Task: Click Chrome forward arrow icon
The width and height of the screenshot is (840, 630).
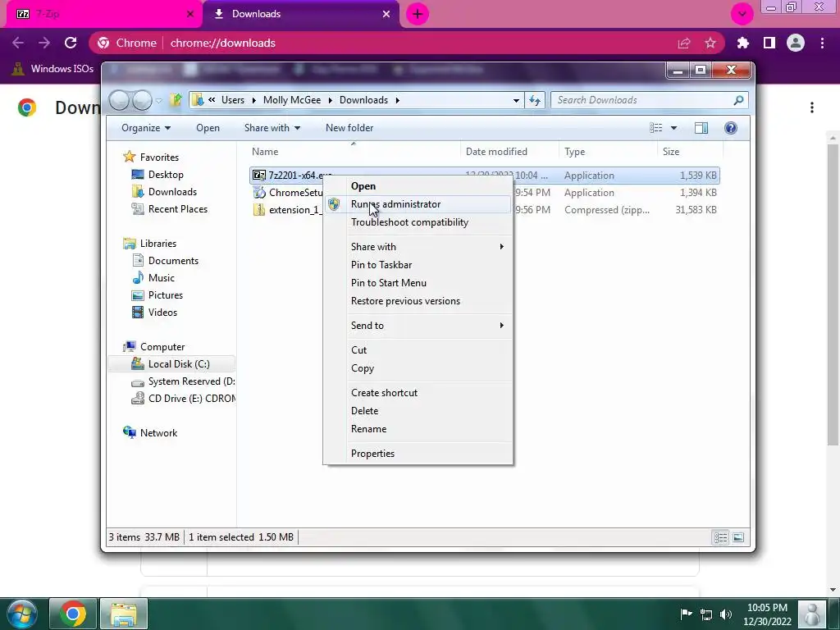Action: [x=44, y=43]
